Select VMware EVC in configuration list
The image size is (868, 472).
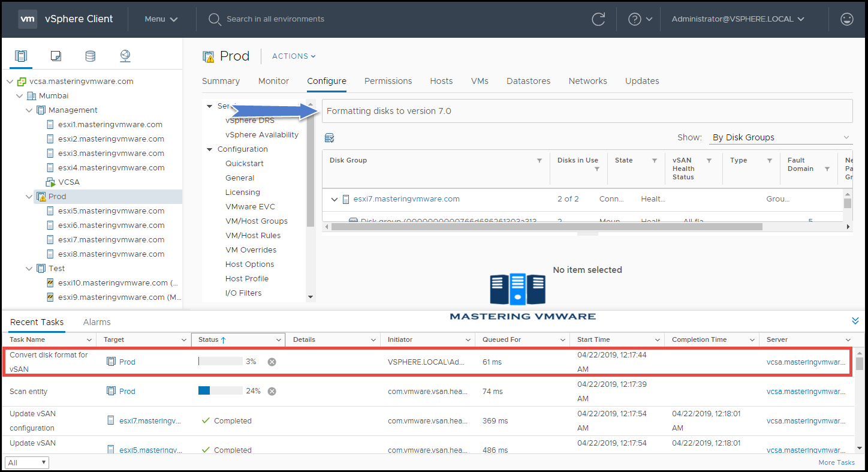(x=251, y=207)
